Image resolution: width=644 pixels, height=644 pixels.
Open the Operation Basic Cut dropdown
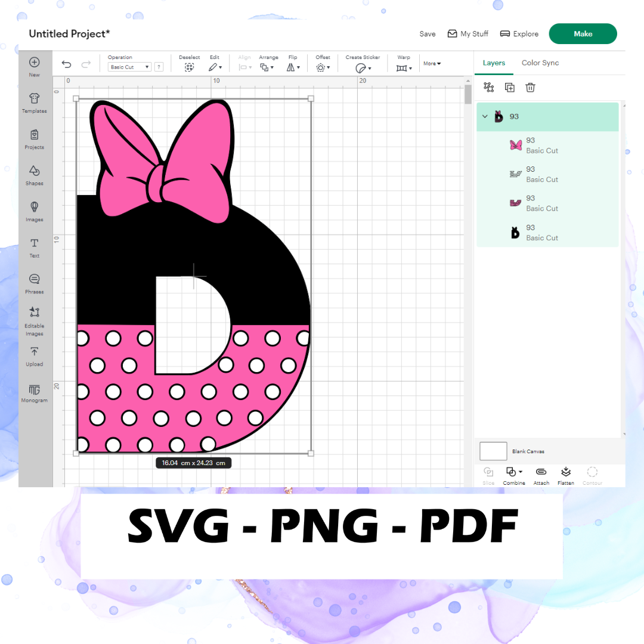130,67
